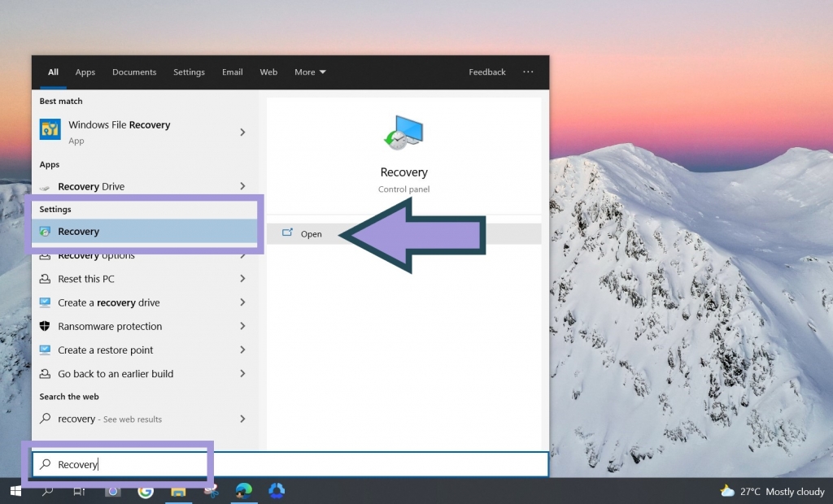Click inside the Recovery search field
The width and height of the screenshot is (833, 504).
pyautogui.click(x=122, y=464)
